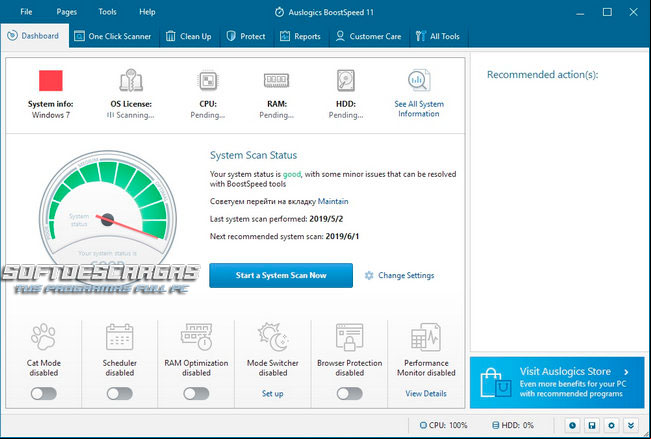This screenshot has width=651, height=439.
Task: Turn on the RAM Optimization switch
Action: pos(196,393)
